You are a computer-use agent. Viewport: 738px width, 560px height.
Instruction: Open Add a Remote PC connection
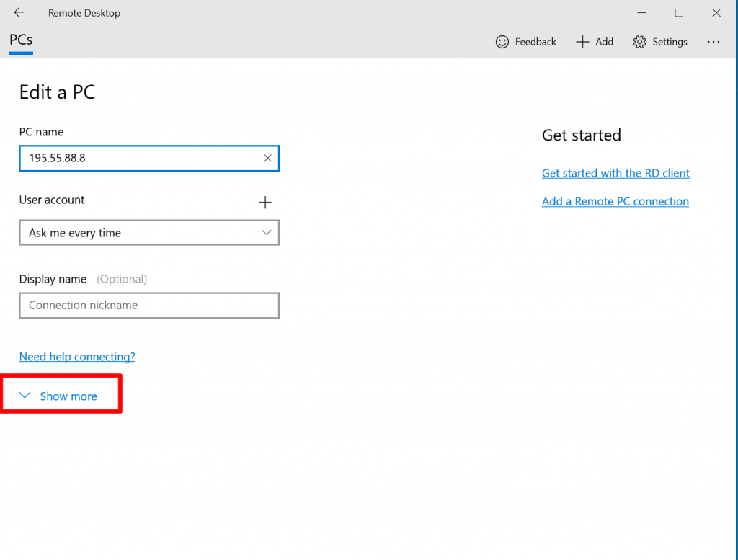(x=615, y=201)
